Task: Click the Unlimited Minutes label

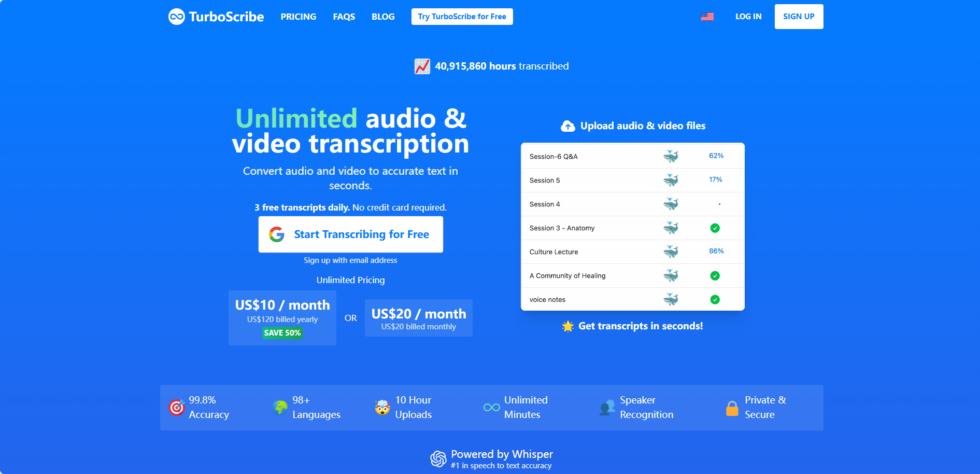Action: pyautogui.click(x=526, y=408)
